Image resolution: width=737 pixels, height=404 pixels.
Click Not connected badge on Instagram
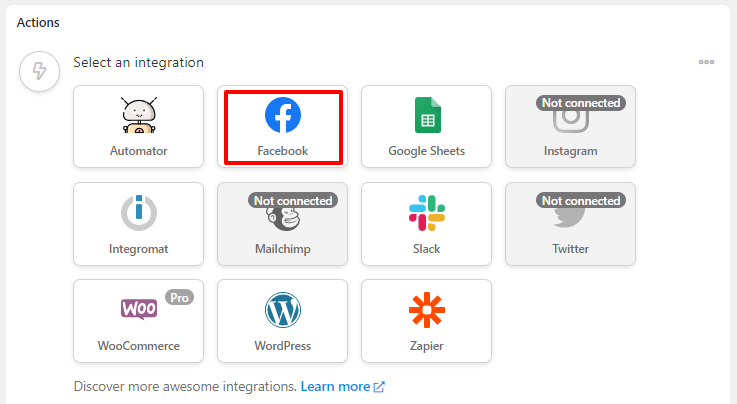[x=581, y=103]
